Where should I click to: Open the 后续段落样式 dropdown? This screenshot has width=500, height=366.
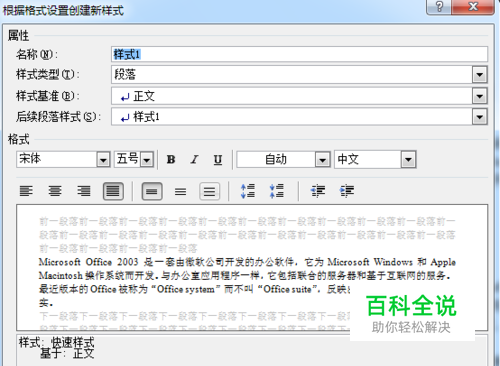[480, 117]
